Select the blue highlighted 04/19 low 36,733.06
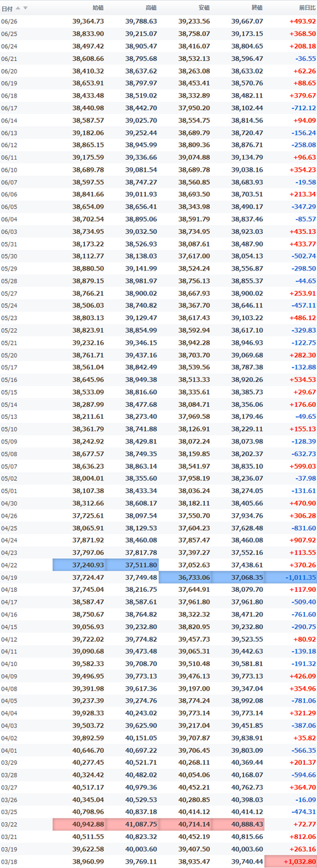The image size is (317, 868). pyautogui.click(x=184, y=578)
